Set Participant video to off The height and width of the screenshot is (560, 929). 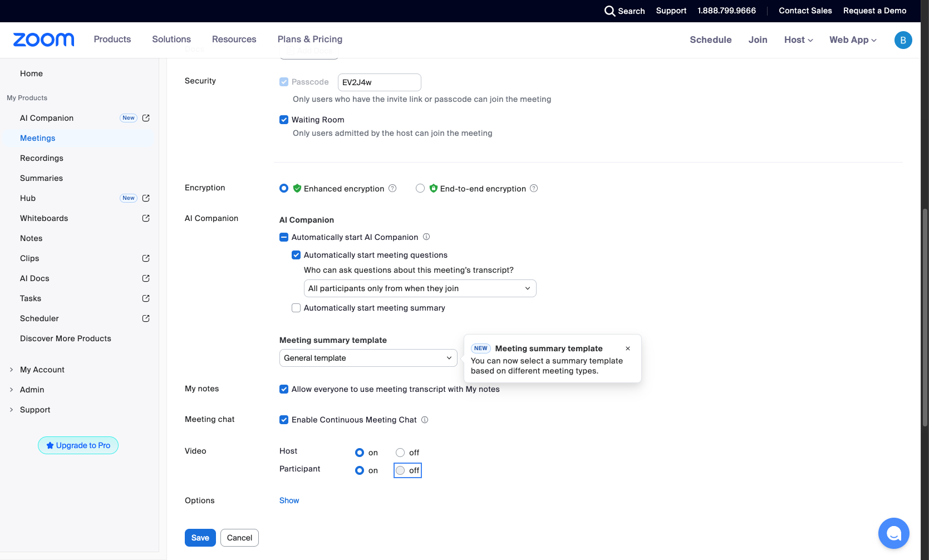[400, 470]
